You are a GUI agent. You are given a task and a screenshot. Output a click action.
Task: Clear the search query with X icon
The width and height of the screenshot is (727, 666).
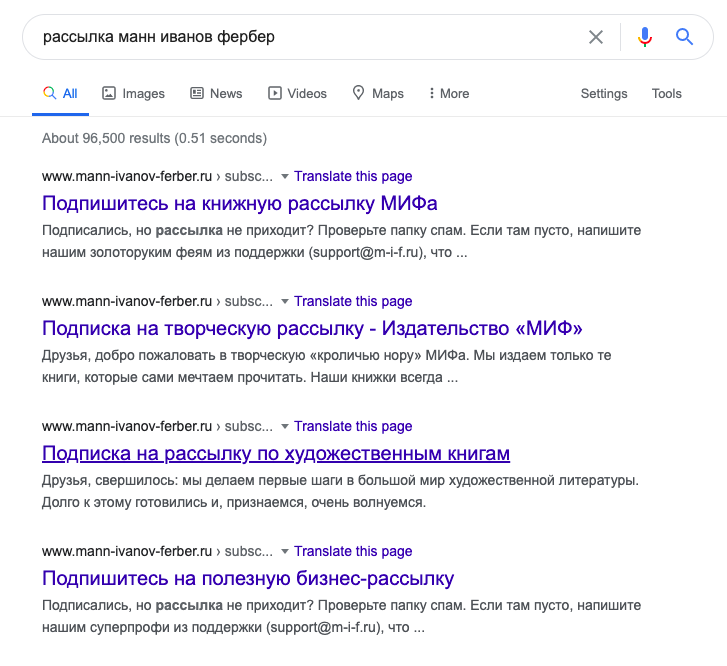tap(596, 37)
